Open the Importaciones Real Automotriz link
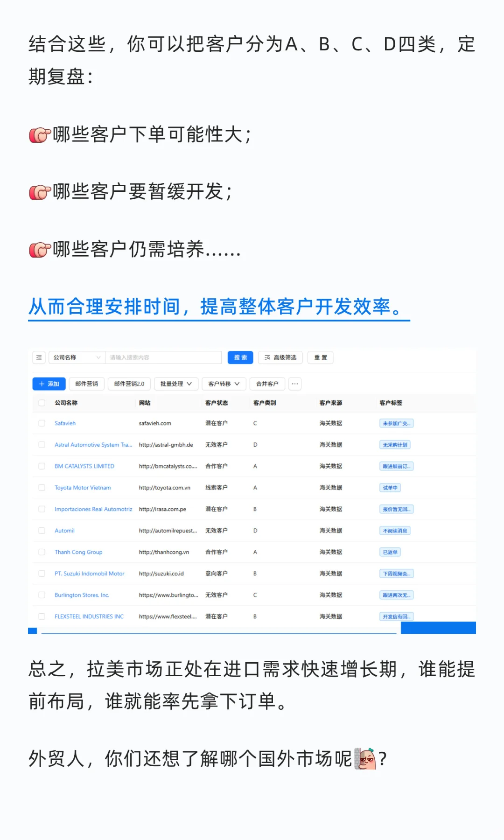The height and width of the screenshot is (840, 504). pyautogui.click(x=93, y=509)
